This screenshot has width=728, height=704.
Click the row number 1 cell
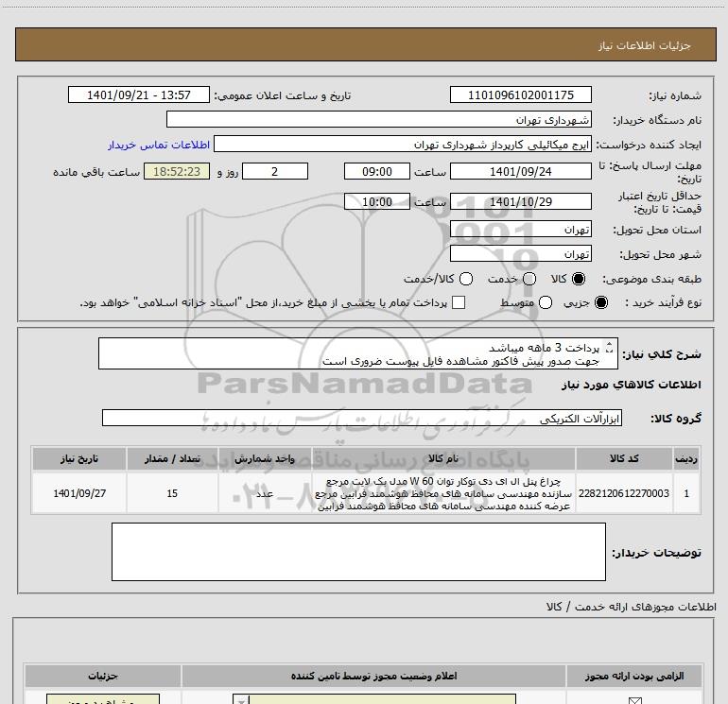(x=686, y=493)
